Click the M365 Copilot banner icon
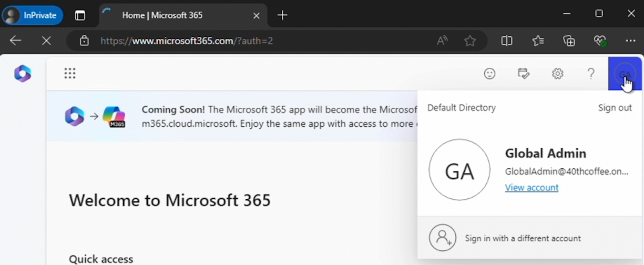 (114, 117)
